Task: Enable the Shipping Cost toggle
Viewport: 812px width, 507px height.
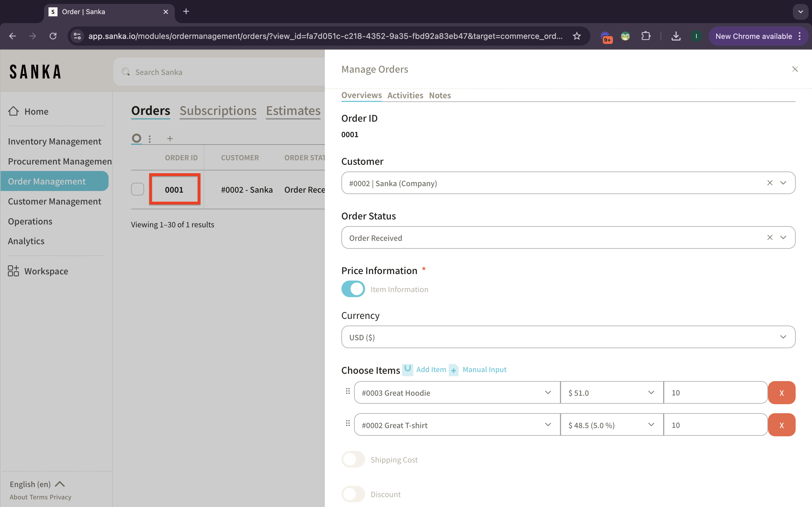Action: point(353,459)
